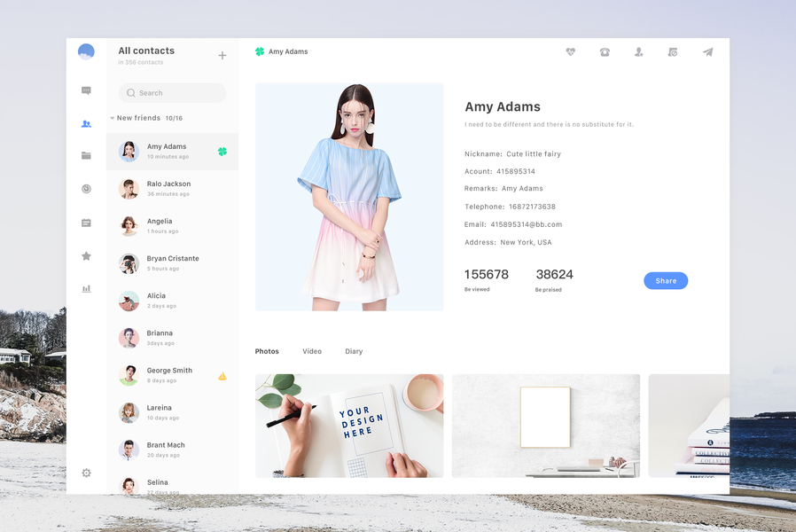The image size is (796, 532).
Task: Open the calendar sidebar icon
Action: [86, 223]
